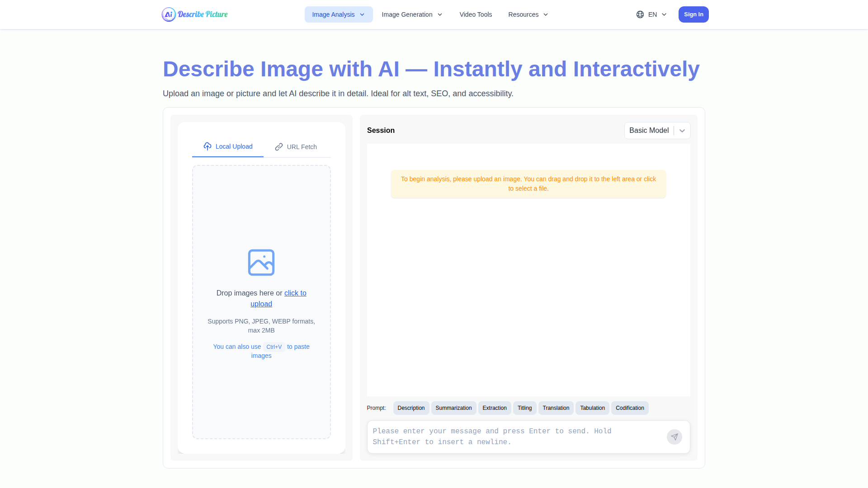Select the Summarization prompt chip

pyautogui.click(x=453, y=408)
